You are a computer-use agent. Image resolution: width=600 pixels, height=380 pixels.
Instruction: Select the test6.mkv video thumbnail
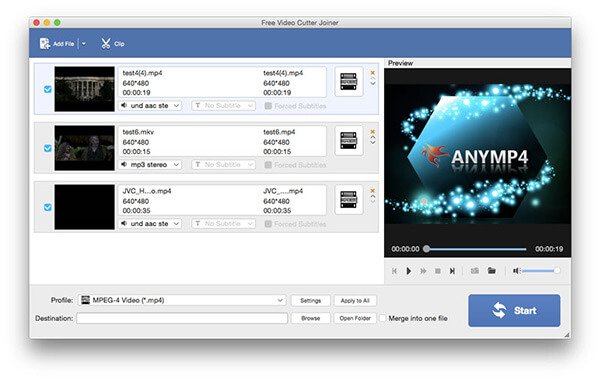(85, 148)
